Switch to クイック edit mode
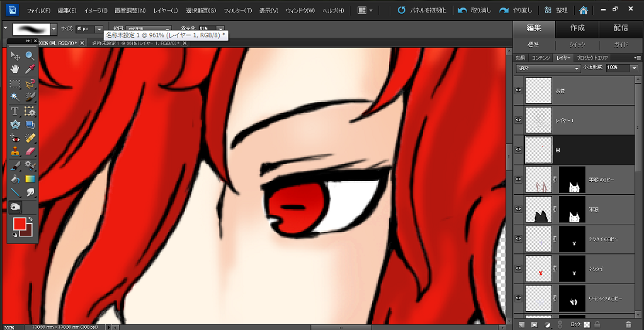 point(577,45)
